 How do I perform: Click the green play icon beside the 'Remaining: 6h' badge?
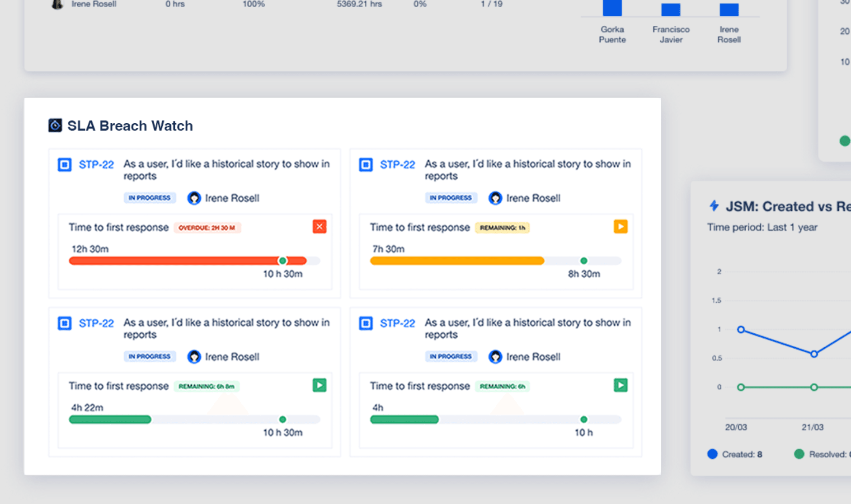[620, 385]
